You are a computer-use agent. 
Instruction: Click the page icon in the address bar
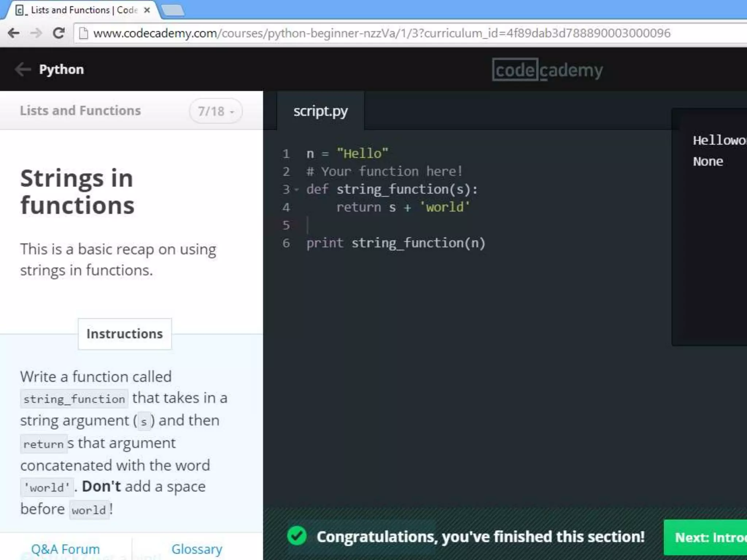(x=84, y=33)
